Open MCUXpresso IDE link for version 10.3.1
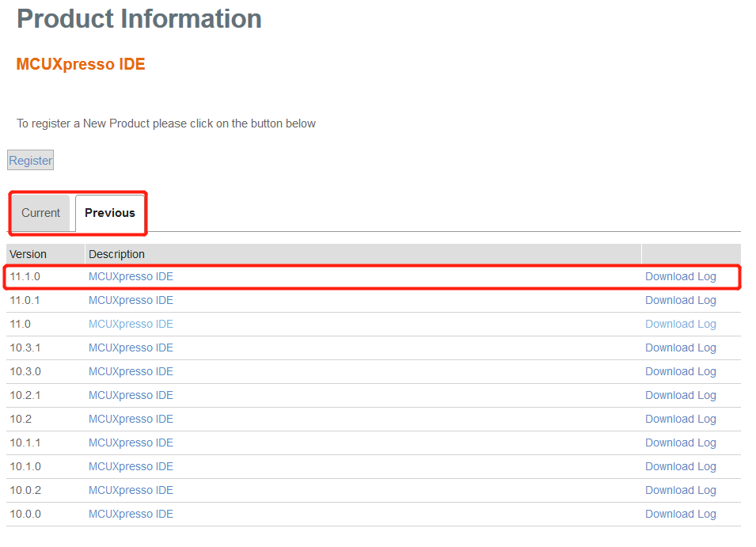The width and height of the screenshot is (756, 547). pos(131,348)
